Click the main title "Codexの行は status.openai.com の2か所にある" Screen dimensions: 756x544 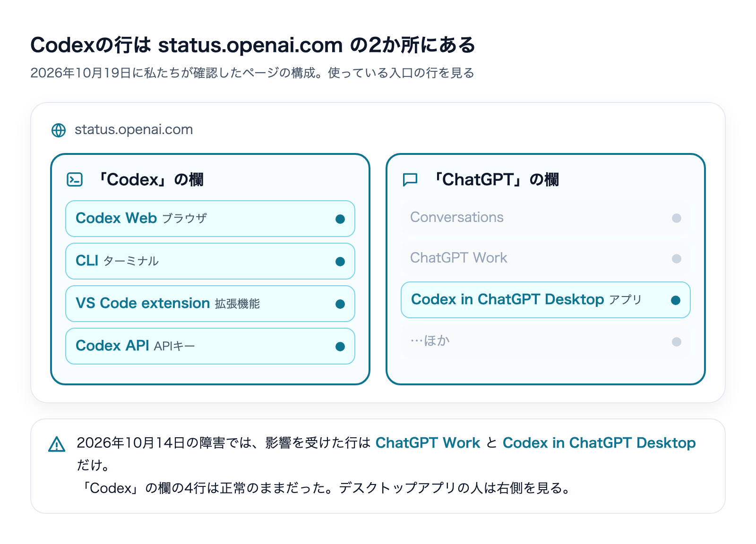253,45
